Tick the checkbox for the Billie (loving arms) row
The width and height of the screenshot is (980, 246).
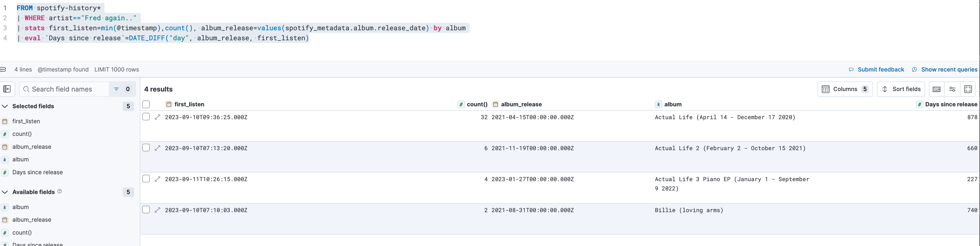(146, 210)
